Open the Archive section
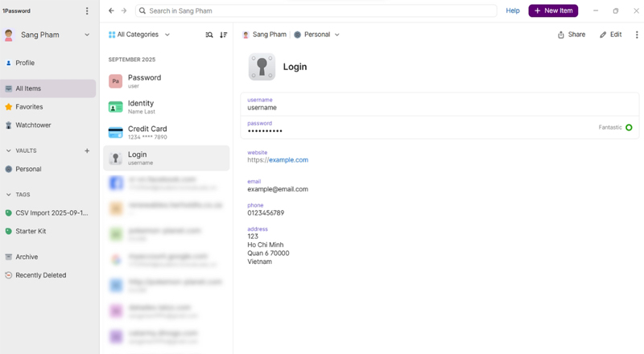The height and width of the screenshot is (354, 644). click(x=27, y=257)
